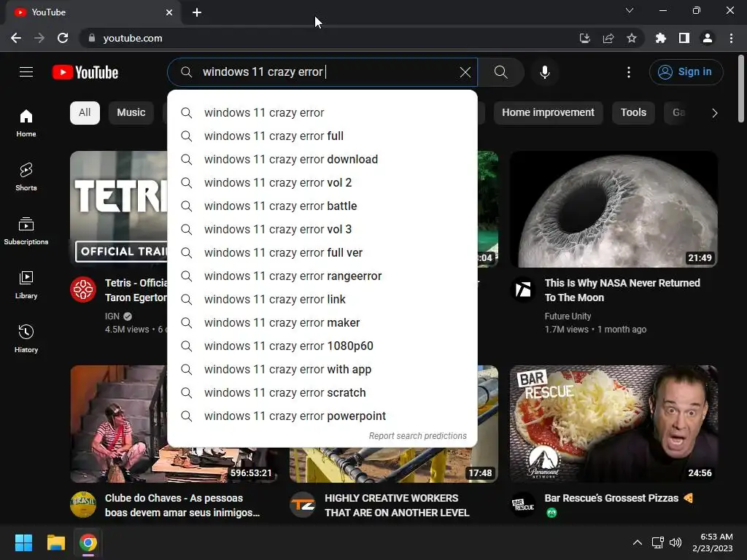The width and height of the screenshot is (747, 560).
Task: Click the Sign in button
Action: (686, 72)
